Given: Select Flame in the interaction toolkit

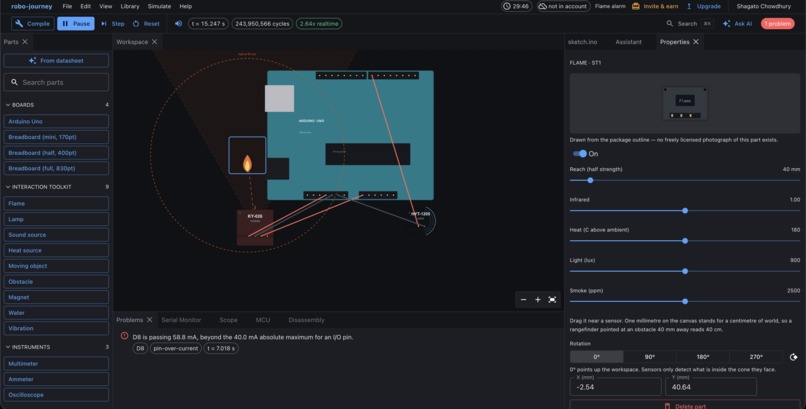Looking at the screenshot, I should click(56, 203).
